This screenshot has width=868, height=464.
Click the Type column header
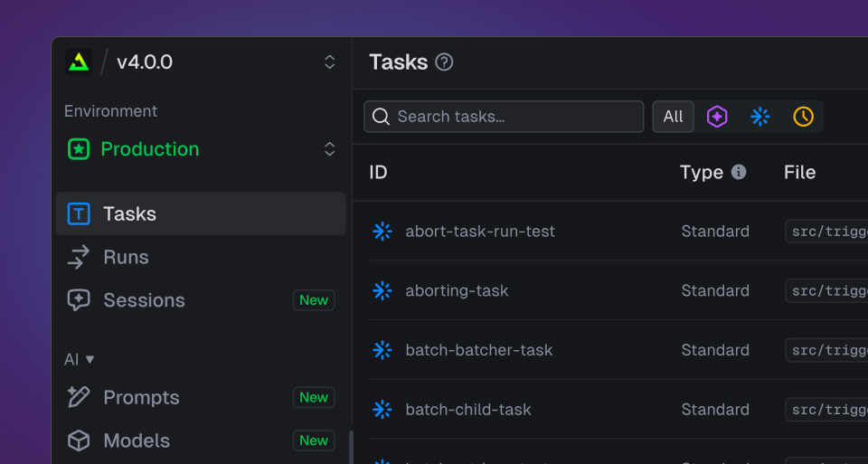[x=702, y=172]
